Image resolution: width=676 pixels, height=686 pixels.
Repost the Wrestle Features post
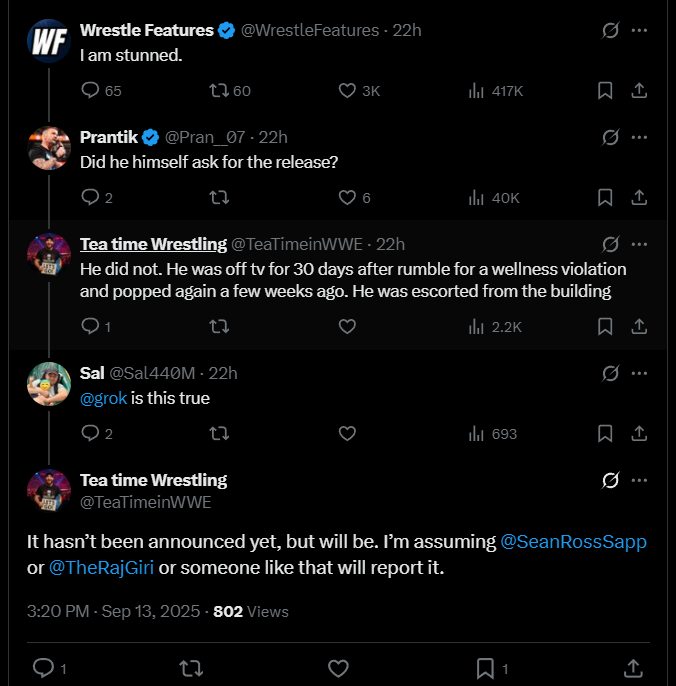[219, 91]
